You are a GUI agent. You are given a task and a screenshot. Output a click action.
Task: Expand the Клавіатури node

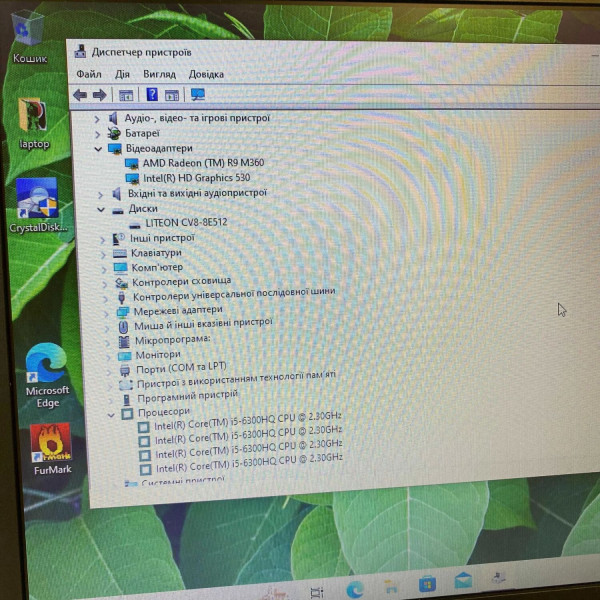tap(103, 255)
